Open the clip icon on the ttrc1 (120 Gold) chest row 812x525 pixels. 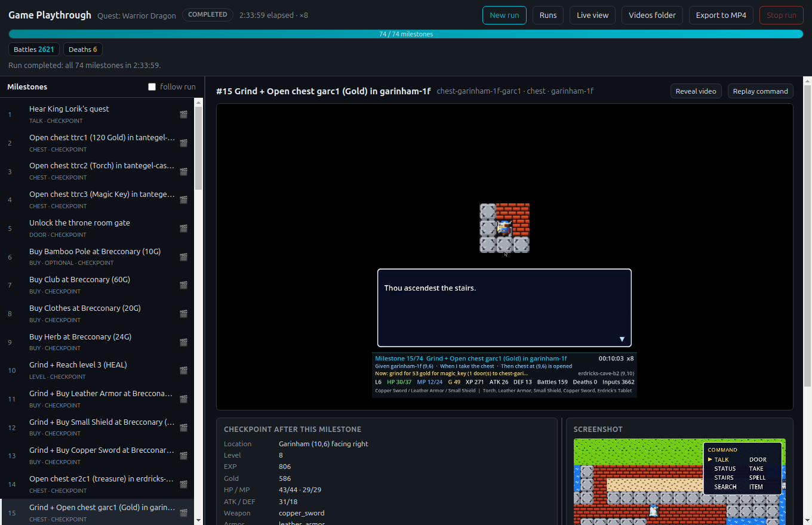(x=184, y=143)
